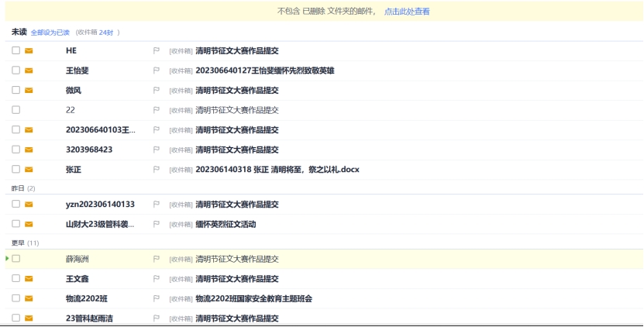Click the unread envelope icon for HE
Screen dimensions: 644x327
point(29,50)
